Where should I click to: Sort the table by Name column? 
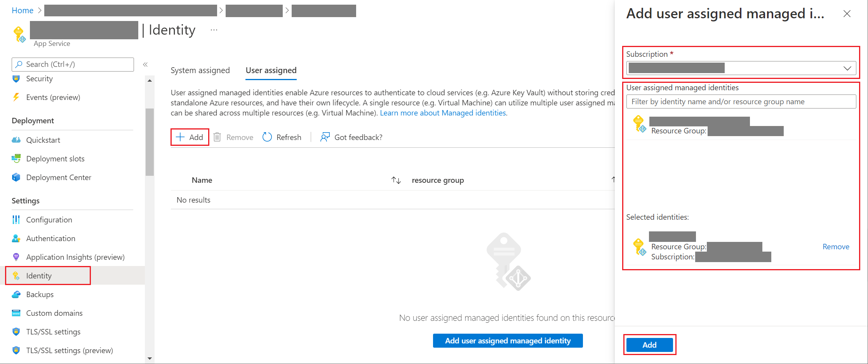396,180
